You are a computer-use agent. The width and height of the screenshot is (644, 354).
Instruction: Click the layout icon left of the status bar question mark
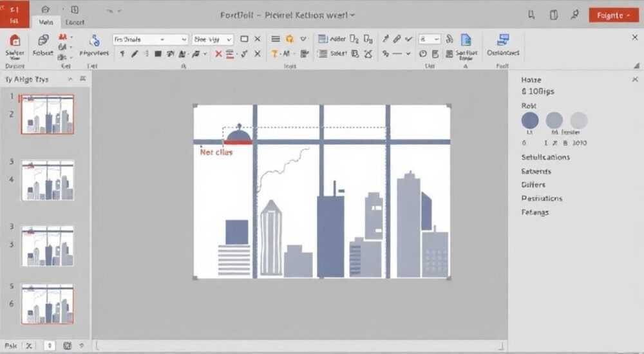tap(68, 346)
